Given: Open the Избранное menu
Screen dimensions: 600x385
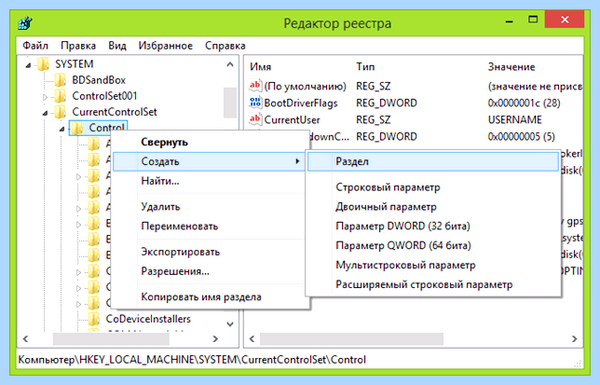Looking at the screenshot, I should (165, 46).
